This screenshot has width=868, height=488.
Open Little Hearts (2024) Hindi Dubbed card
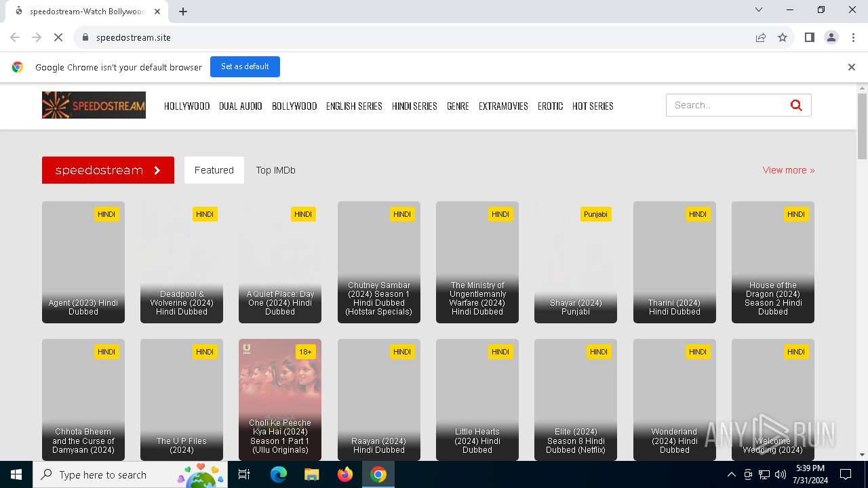click(x=477, y=400)
